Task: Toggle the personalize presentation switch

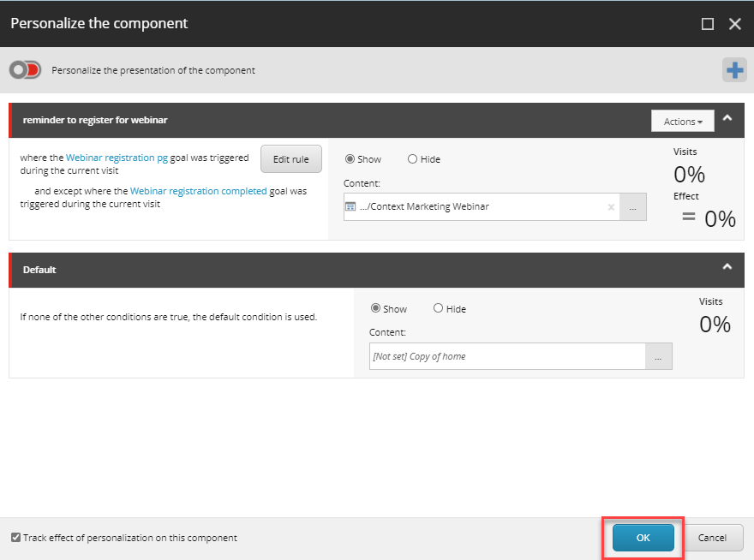Action: coord(25,70)
